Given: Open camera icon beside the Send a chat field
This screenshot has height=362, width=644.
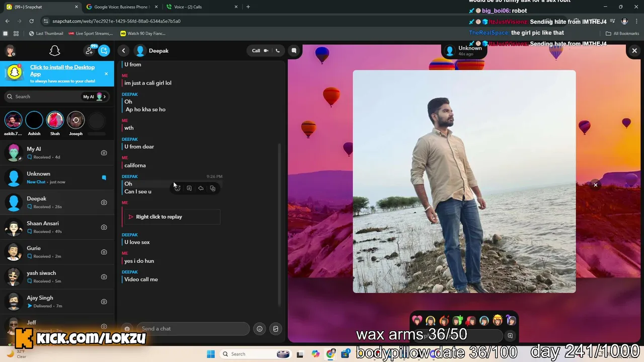Looking at the screenshot, I should (x=127, y=329).
